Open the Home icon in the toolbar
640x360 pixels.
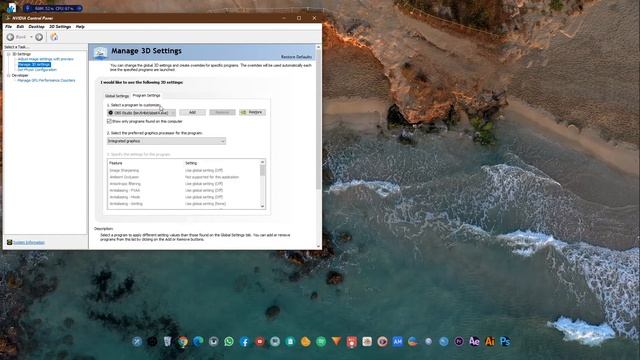tap(54, 37)
